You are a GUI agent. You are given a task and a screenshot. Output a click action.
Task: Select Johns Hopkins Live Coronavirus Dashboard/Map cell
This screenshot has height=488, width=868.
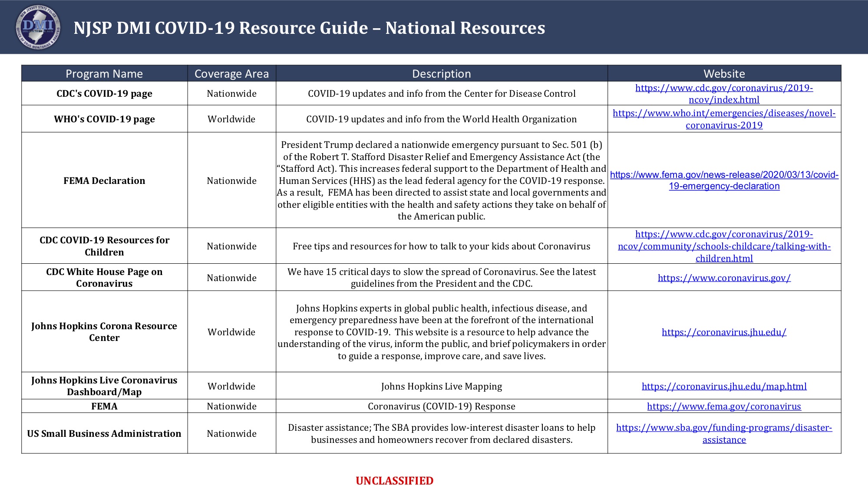[104, 386]
